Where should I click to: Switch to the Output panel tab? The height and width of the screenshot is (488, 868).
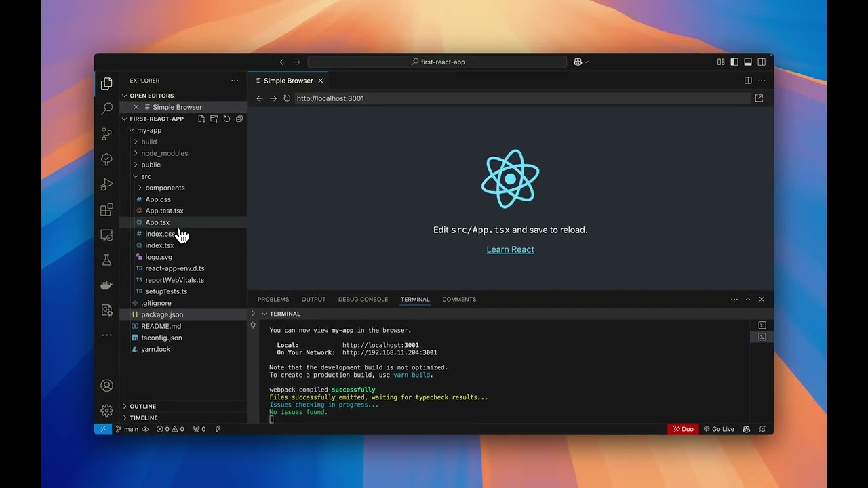tap(313, 299)
